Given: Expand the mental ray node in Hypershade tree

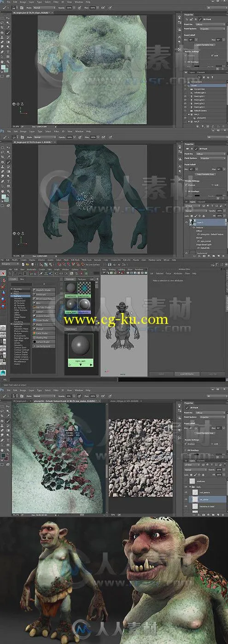Looking at the screenshot, I should 12,324.
